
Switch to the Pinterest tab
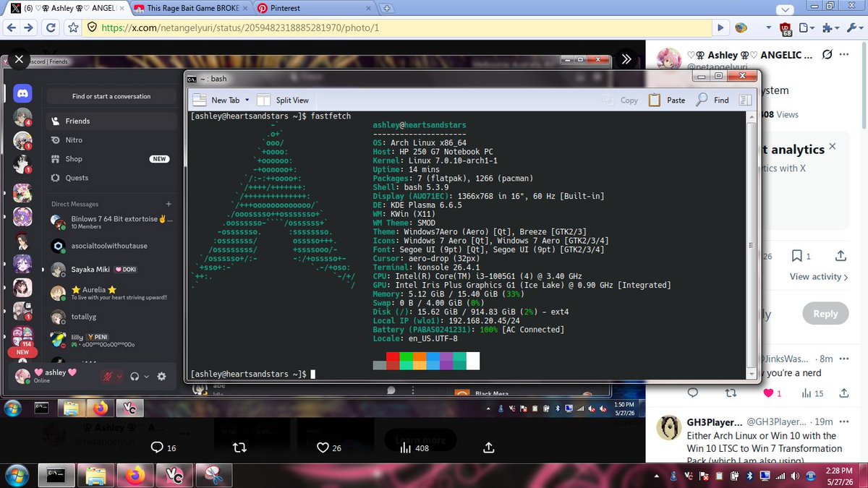pyautogui.click(x=311, y=8)
